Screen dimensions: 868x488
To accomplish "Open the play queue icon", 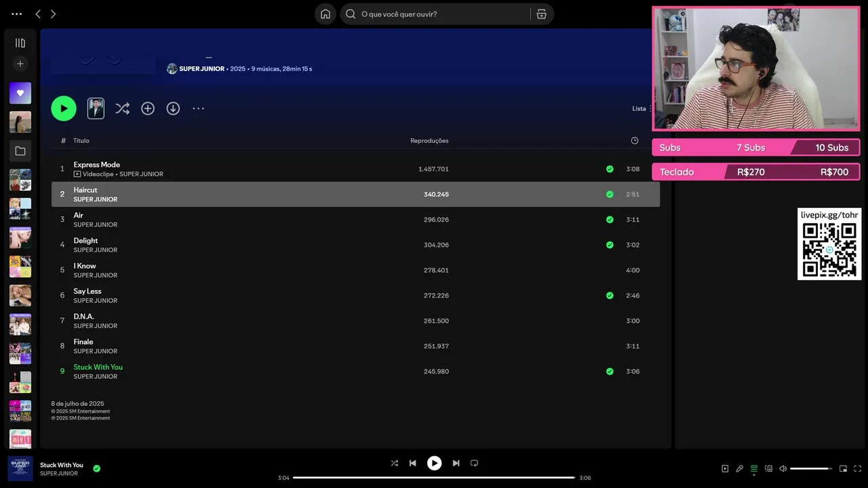I will 754,468.
